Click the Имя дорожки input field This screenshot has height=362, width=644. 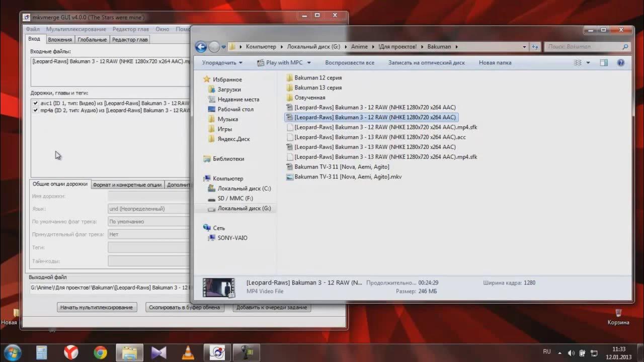coord(149,196)
